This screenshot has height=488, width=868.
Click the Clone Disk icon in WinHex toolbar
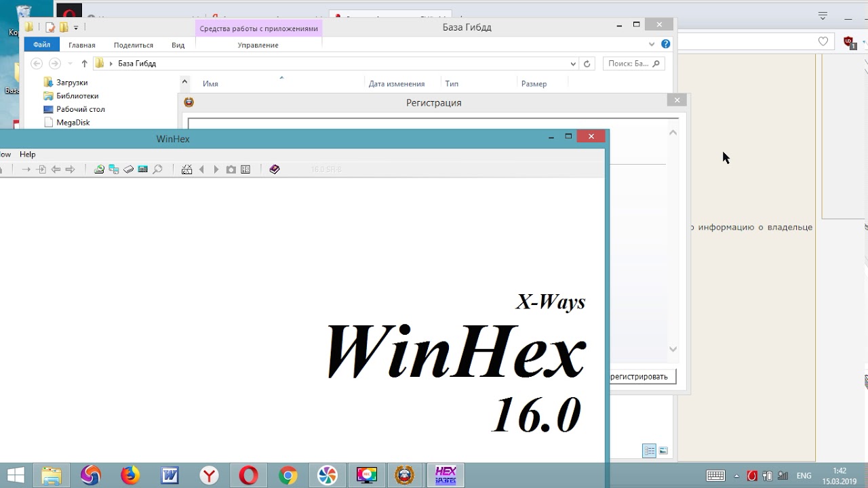pos(114,169)
